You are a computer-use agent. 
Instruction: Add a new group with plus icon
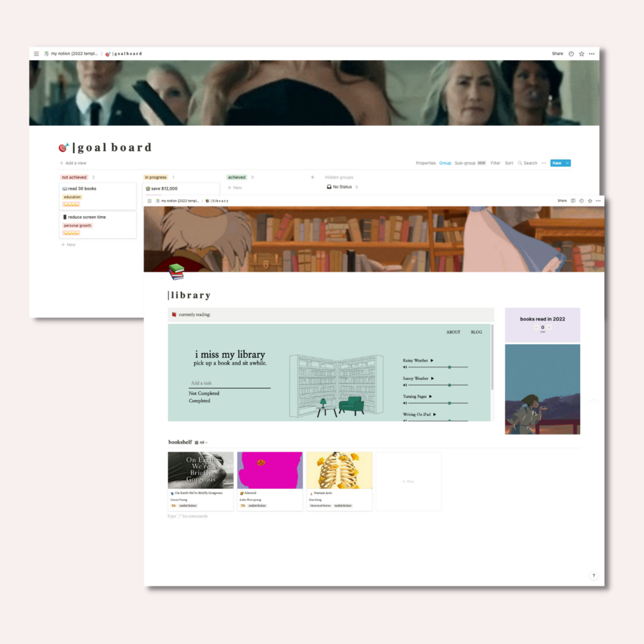[x=313, y=178]
